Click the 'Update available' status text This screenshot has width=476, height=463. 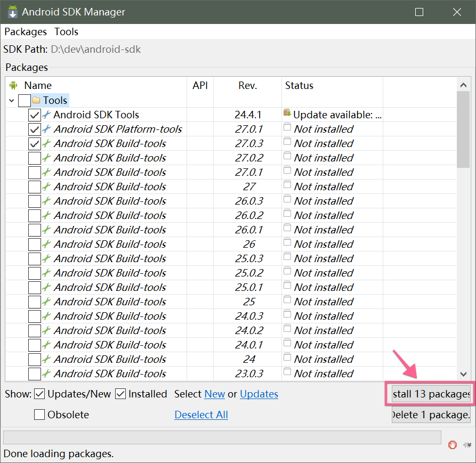tap(337, 115)
